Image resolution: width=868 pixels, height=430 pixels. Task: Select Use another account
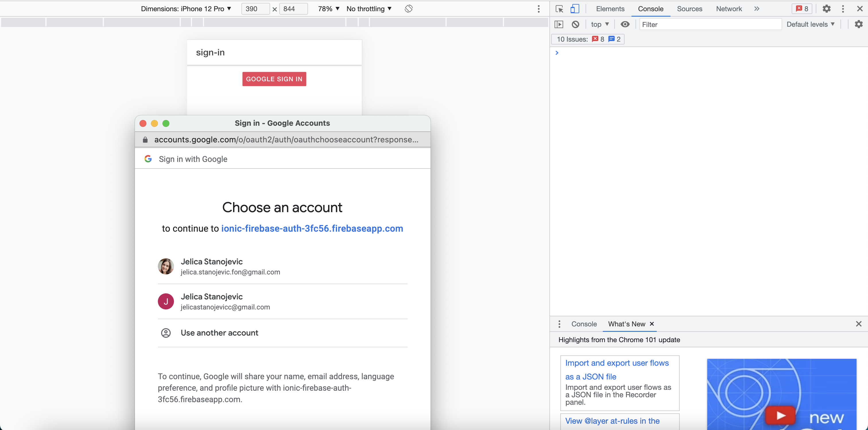pos(282,333)
